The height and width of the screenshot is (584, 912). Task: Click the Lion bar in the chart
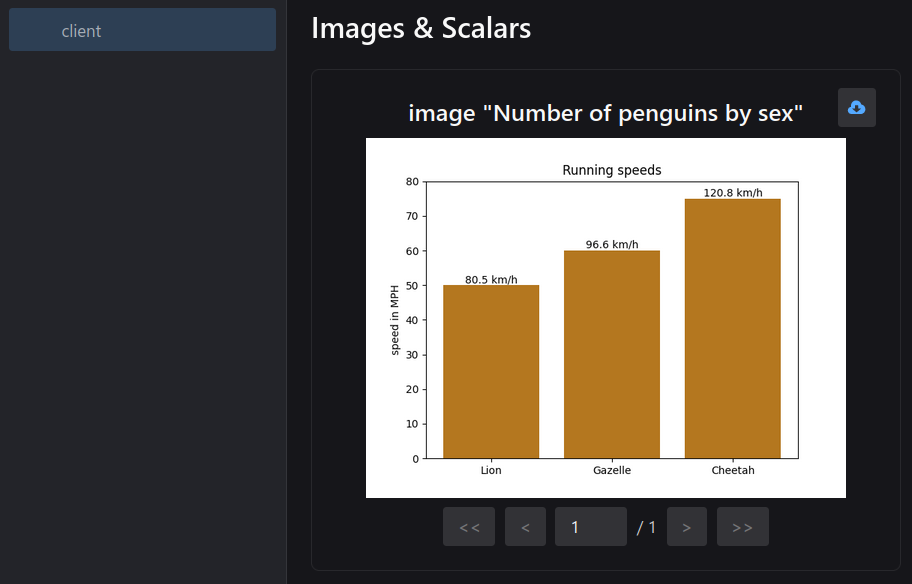click(491, 372)
